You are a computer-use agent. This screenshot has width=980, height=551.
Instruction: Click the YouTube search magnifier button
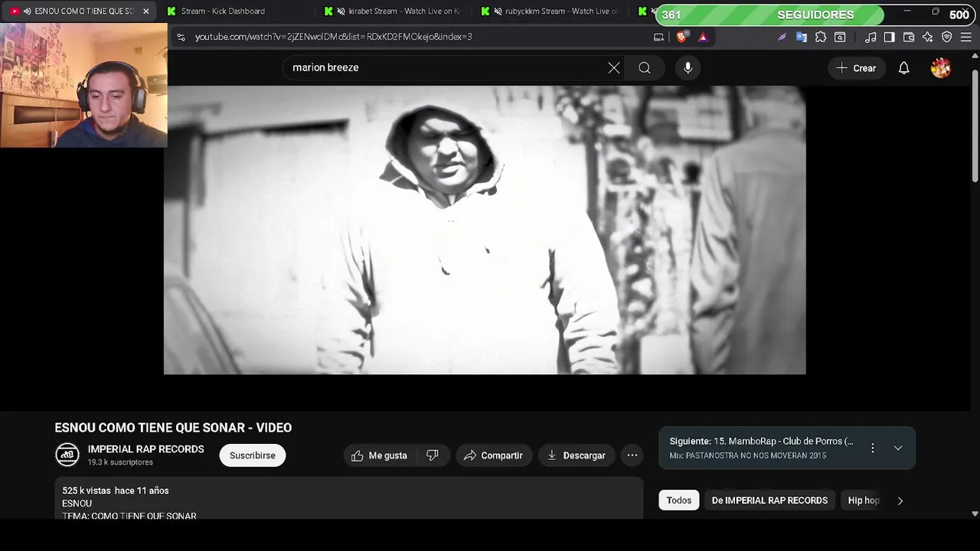tap(645, 68)
